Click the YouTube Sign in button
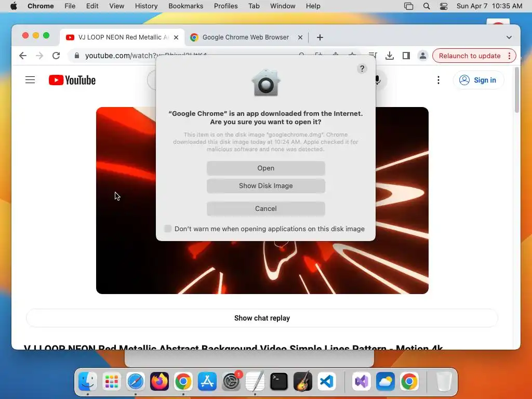 click(478, 80)
